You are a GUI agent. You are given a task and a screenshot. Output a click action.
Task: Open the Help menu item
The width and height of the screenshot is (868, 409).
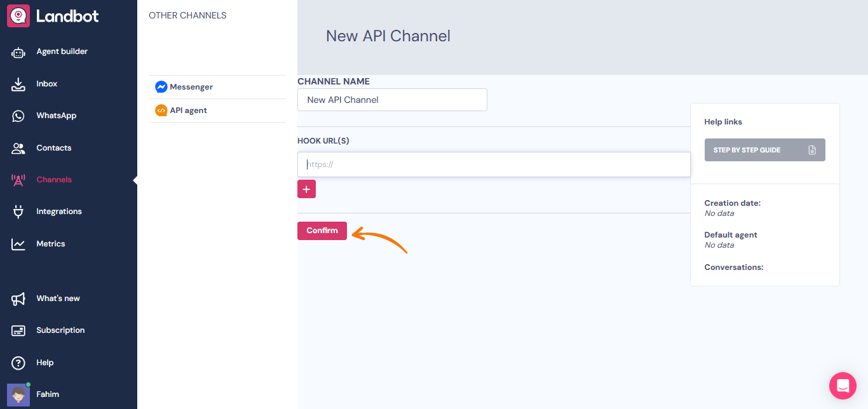pos(44,363)
